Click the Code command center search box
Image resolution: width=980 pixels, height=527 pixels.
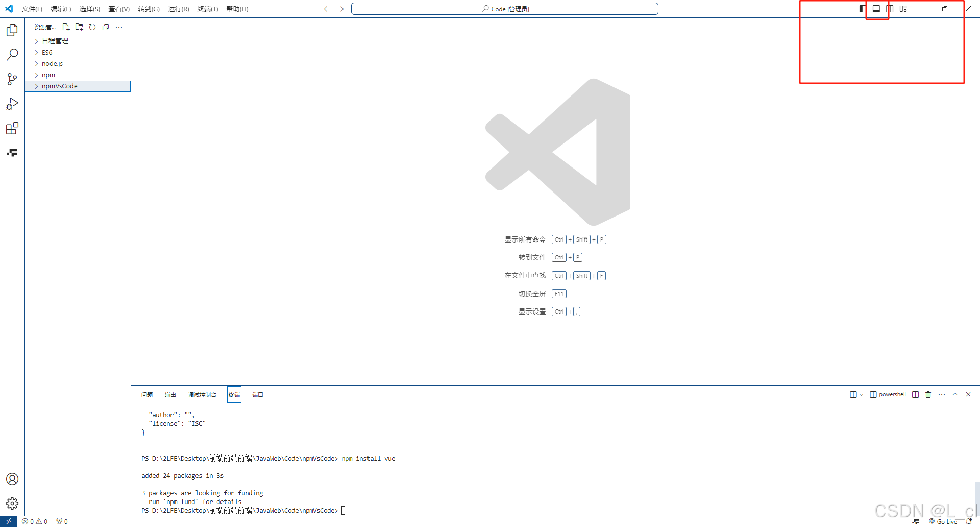pos(505,9)
